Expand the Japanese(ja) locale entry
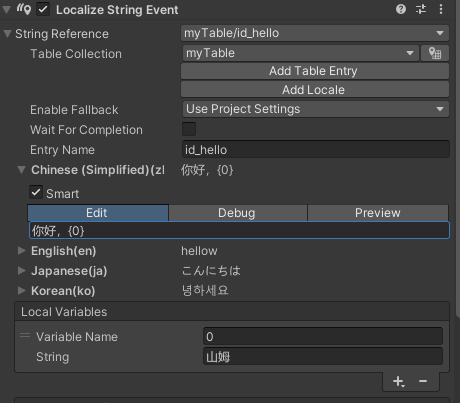 pyautogui.click(x=22, y=271)
